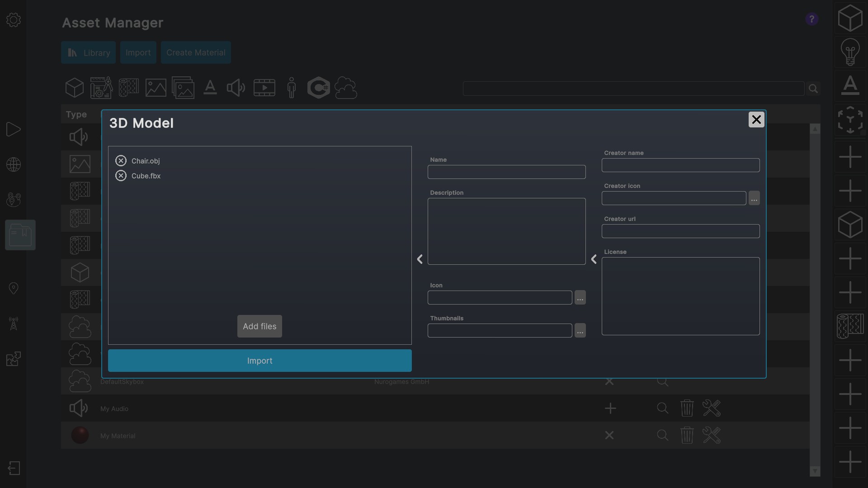Screen dimensions: 868x488
Task: Select the My Material row name
Action: pos(118,436)
